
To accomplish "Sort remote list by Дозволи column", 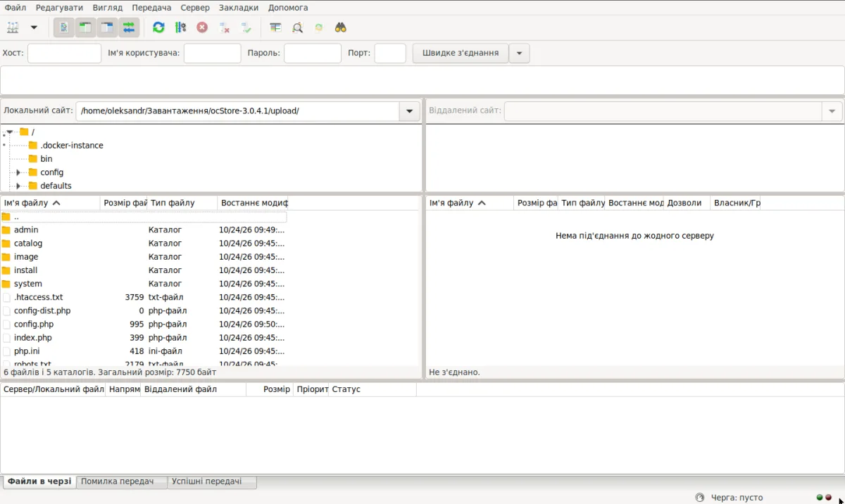I will pyautogui.click(x=687, y=203).
